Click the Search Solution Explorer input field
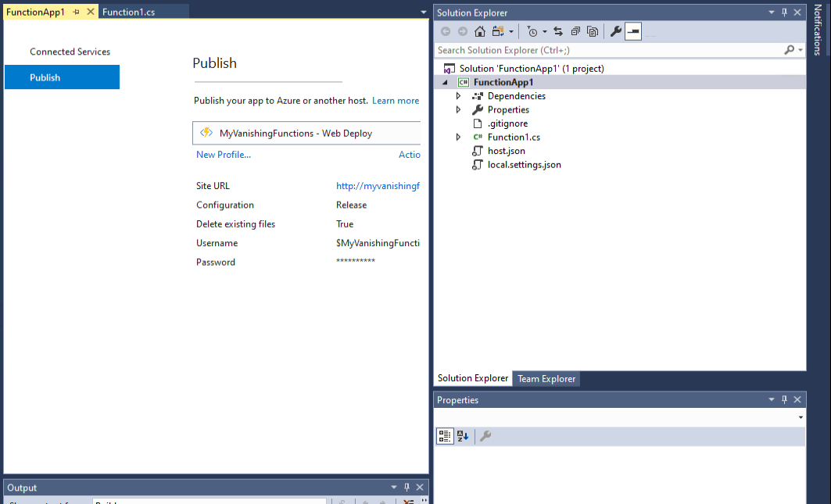 [608, 50]
